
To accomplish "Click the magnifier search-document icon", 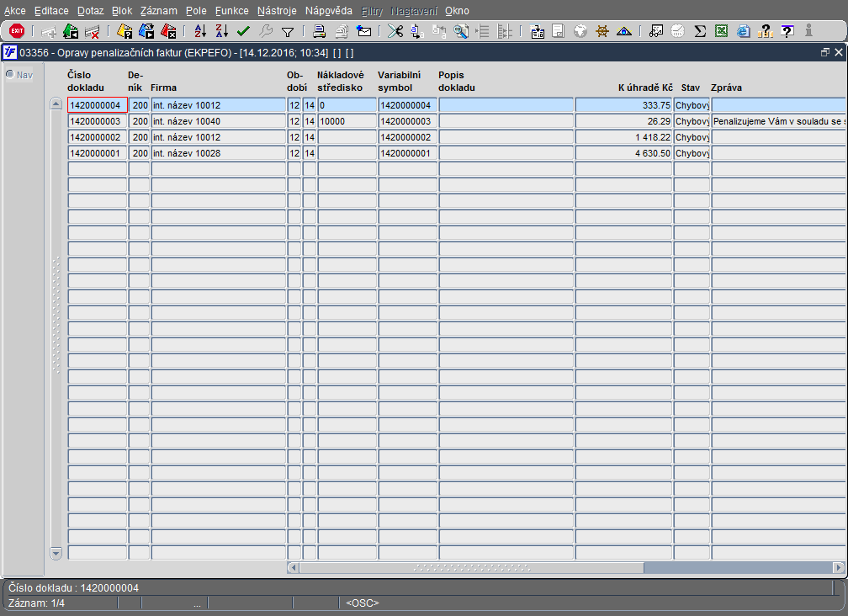I will coord(461,31).
